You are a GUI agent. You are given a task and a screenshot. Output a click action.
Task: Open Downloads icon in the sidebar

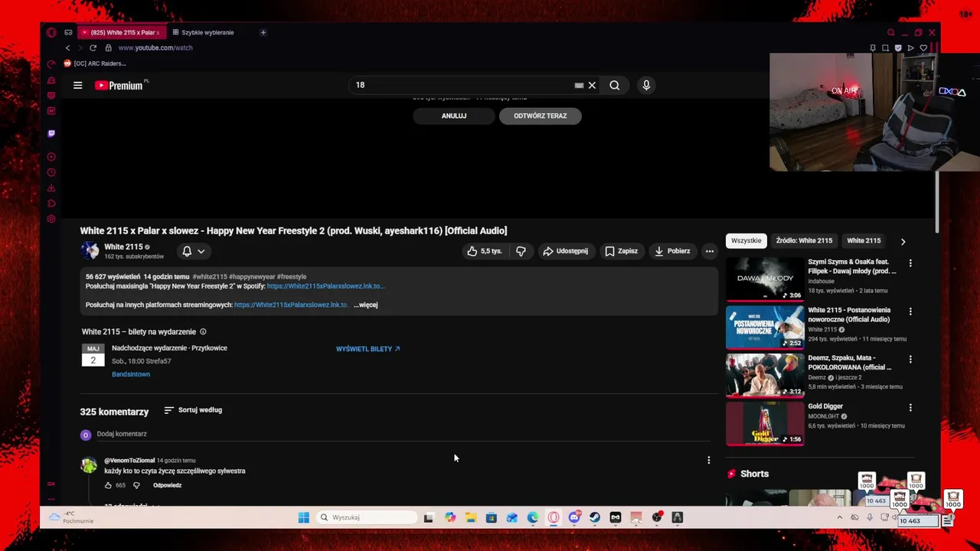51,187
